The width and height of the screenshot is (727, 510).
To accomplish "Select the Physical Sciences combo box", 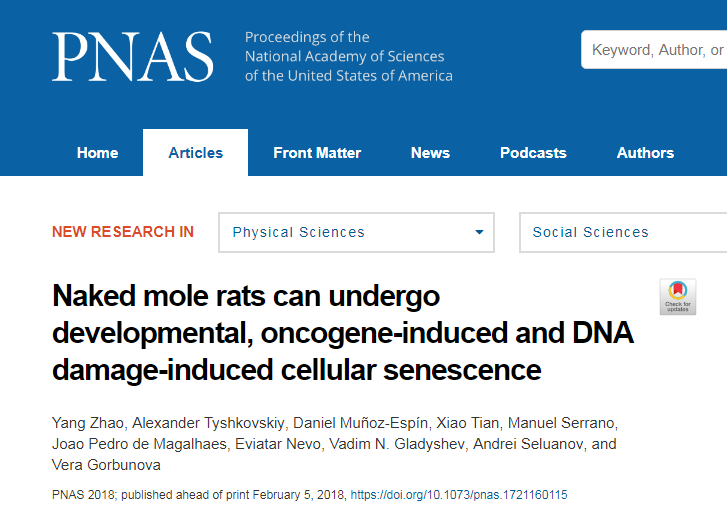I will (x=356, y=232).
